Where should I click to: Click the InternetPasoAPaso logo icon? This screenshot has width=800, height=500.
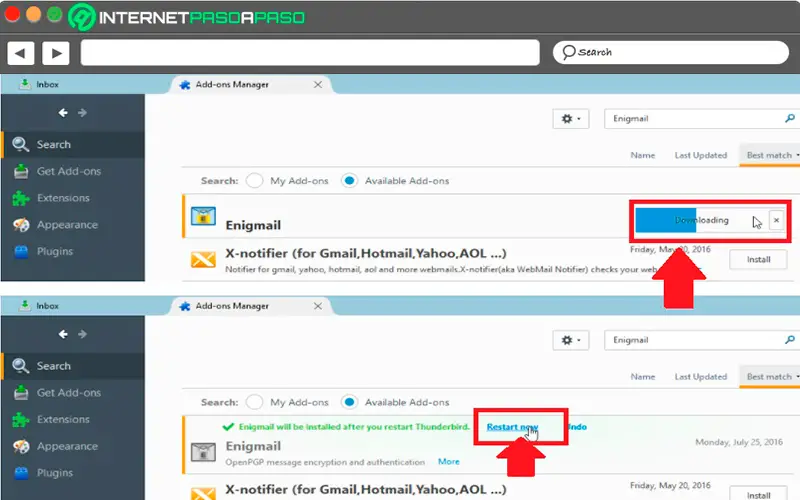click(x=82, y=17)
